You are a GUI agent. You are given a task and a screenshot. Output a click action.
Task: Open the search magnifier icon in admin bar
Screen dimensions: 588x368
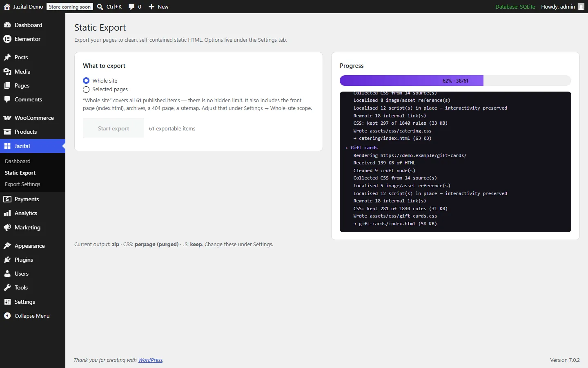pyautogui.click(x=100, y=7)
